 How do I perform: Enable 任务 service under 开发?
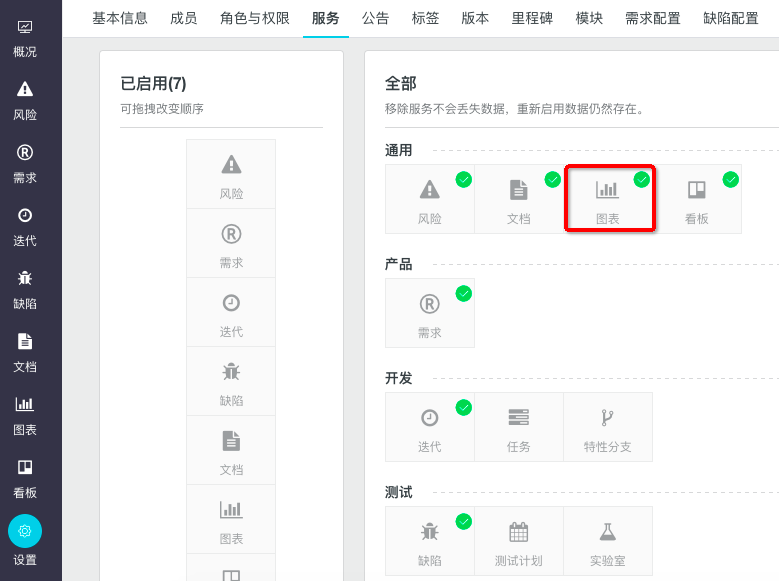click(519, 427)
